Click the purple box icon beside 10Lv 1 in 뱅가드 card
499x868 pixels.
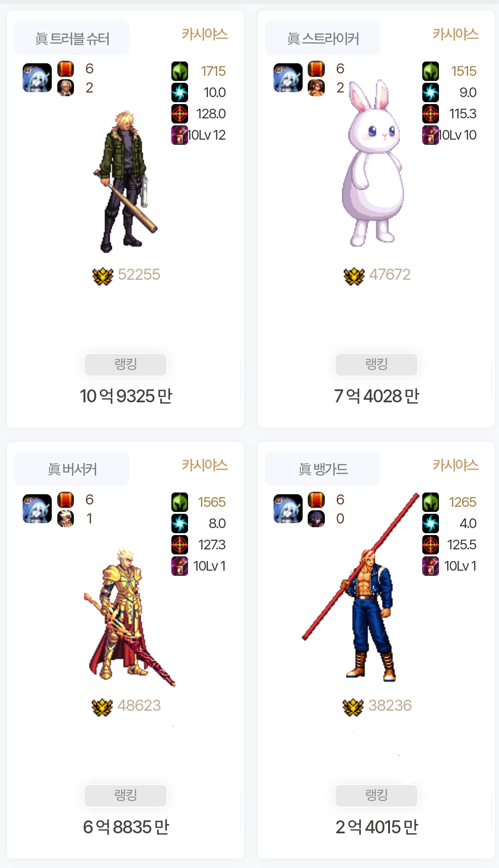tap(431, 566)
